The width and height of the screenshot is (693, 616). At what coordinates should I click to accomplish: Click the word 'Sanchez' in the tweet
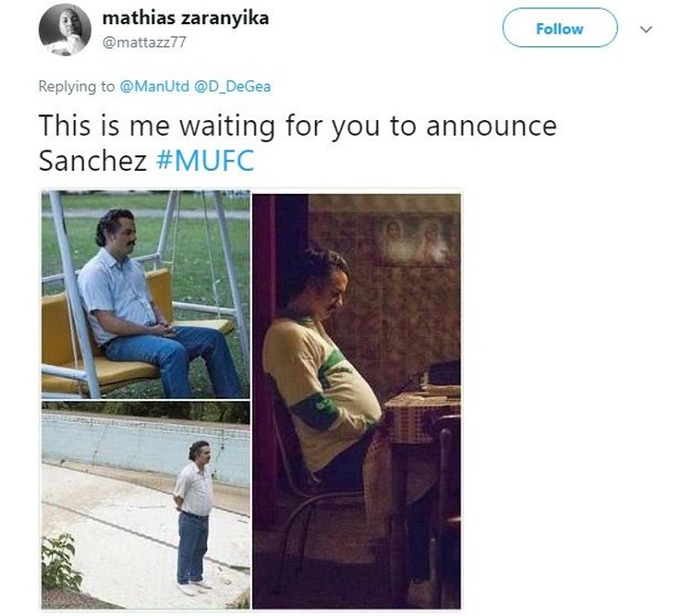pos(92,161)
